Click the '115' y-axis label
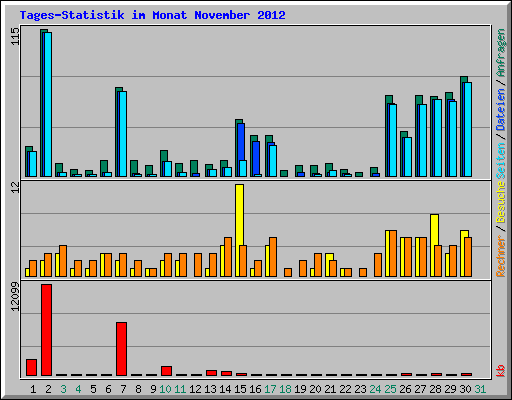This screenshot has width=512, height=400. 15,36
